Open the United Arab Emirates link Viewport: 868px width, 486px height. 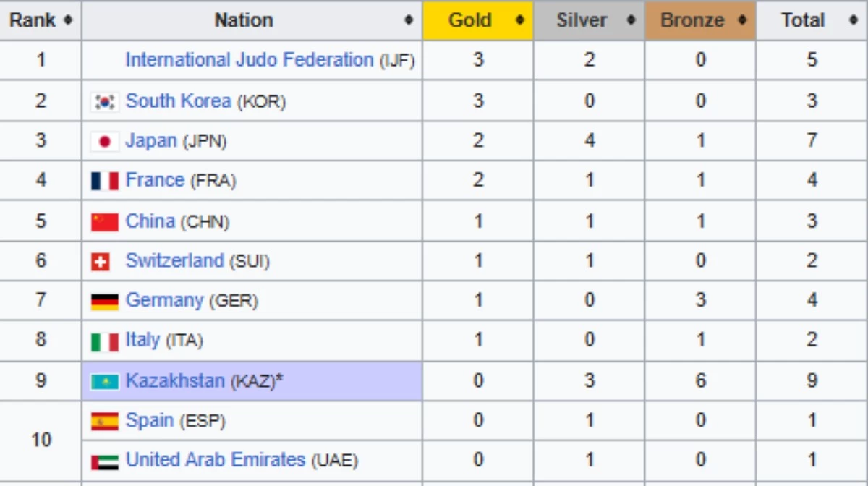[216, 460]
